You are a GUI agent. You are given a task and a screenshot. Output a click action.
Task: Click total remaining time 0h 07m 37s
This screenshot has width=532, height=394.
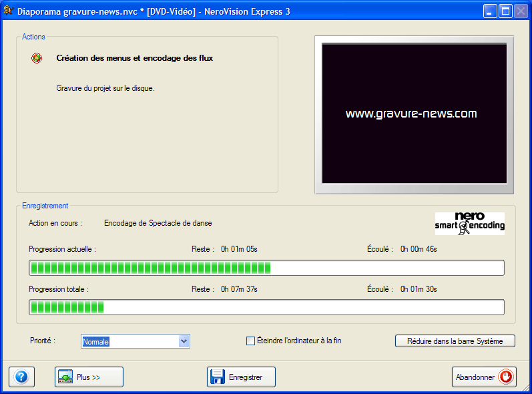tap(239, 289)
